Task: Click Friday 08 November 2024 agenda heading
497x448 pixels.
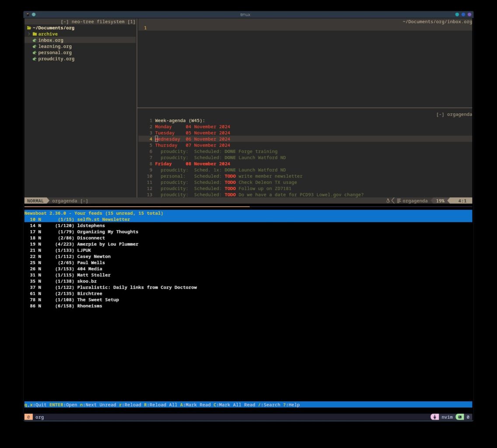Action: coord(192,164)
